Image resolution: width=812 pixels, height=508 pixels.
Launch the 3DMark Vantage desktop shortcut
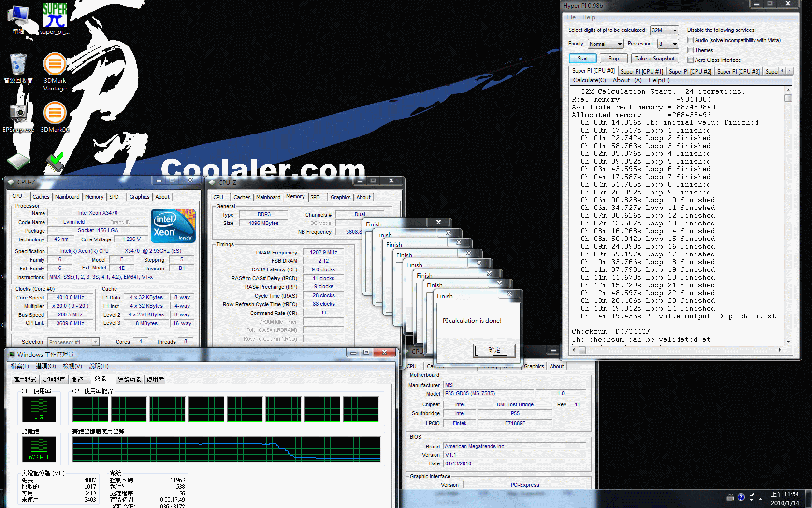coord(55,72)
